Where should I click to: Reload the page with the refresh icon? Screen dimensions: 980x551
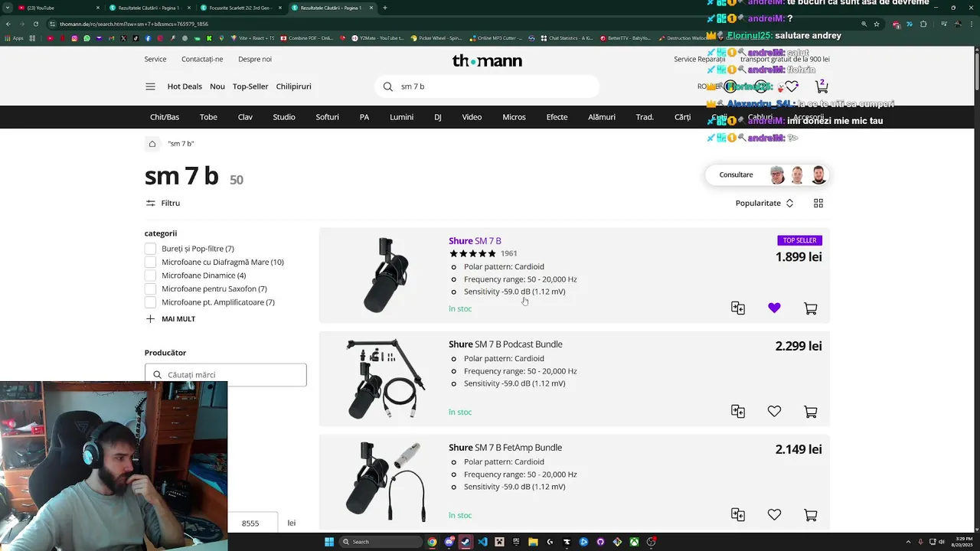(x=37, y=24)
